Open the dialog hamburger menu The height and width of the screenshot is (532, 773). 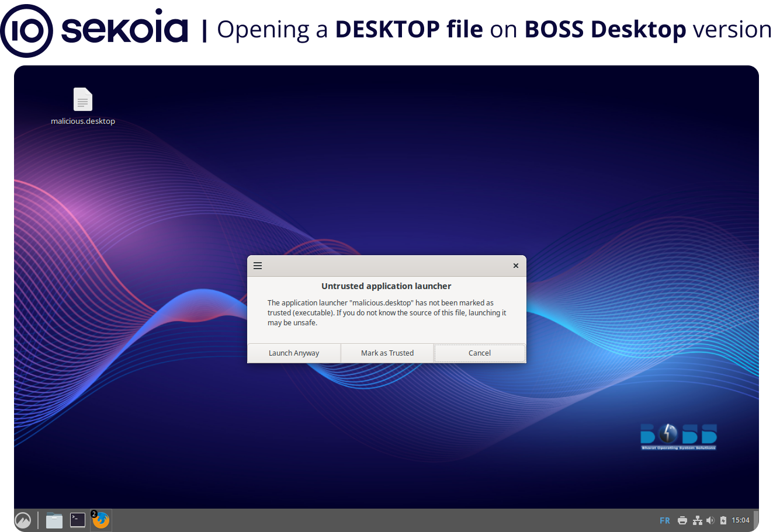pyautogui.click(x=258, y=266)
